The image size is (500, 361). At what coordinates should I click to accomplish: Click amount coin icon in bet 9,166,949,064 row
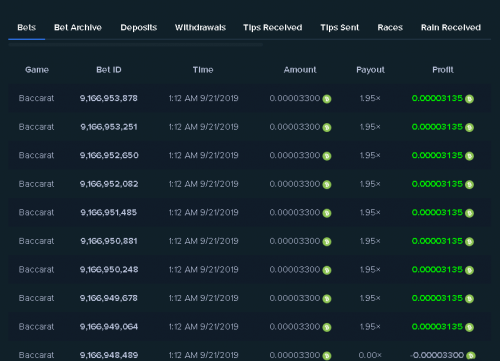(x=327, y=327)
